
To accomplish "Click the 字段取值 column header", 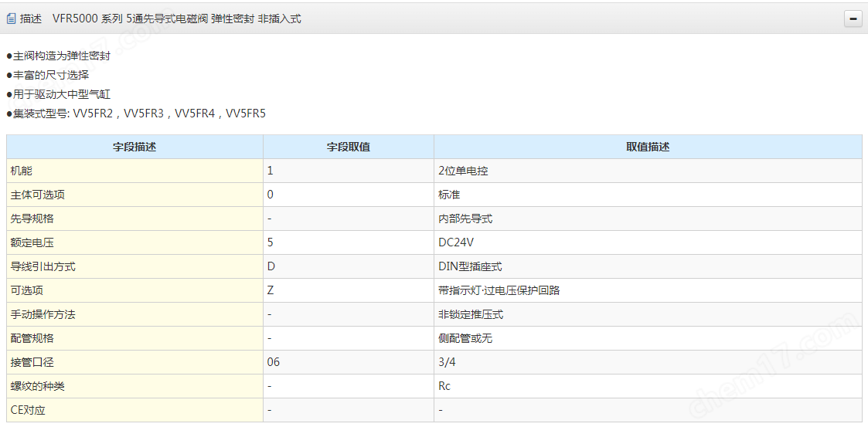I will [x=348, y=147].
